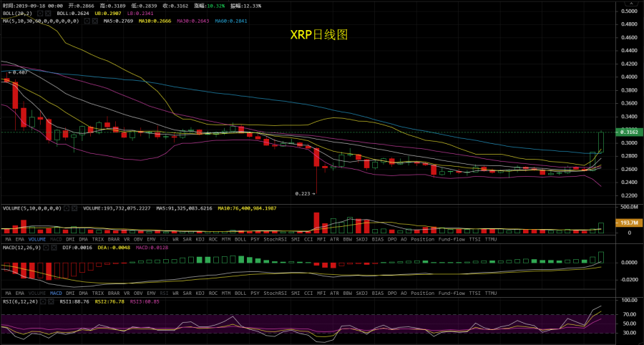Select ATR tab in volume pane's indicator row
The width and height of the screenshot is (644, 345).
coord(334,238)
